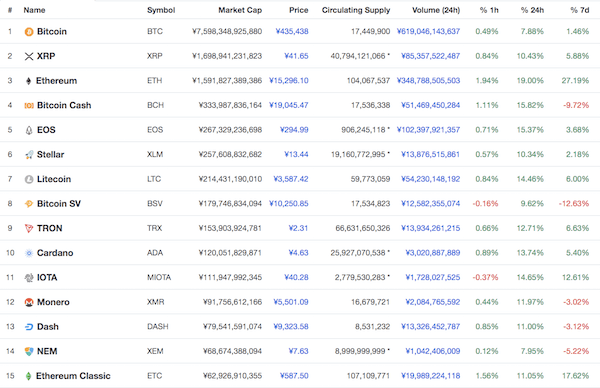Sort by Circulating Supply header
Screen dimensions: 600x388
pyautogui.click(x=356, y=10)
